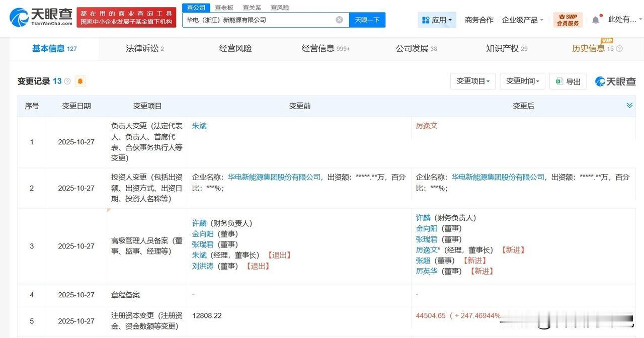The height and width of the screenshot is (338, 644).
Task: Open 朱斌 link in row 1 变更前
Action: [199, 126]
